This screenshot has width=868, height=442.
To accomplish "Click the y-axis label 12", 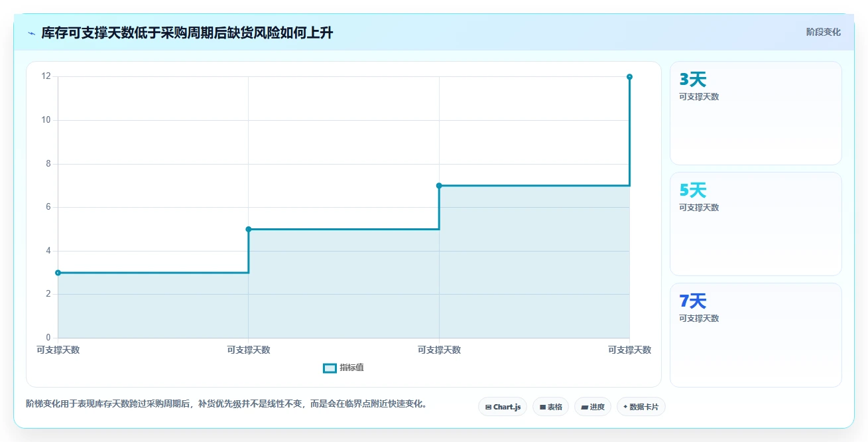I will [46, 76].
